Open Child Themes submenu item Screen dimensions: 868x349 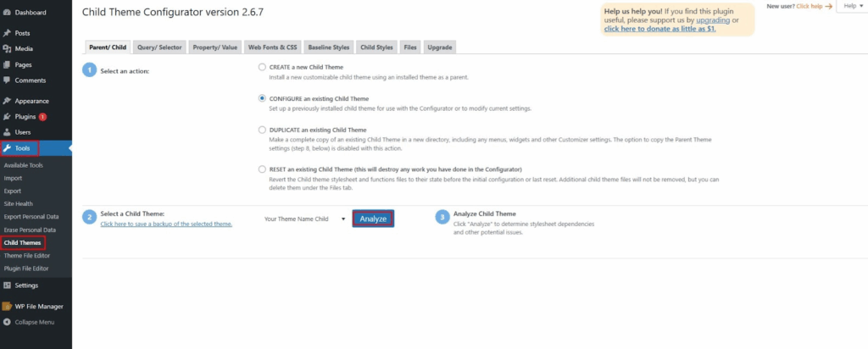(22, 242)
